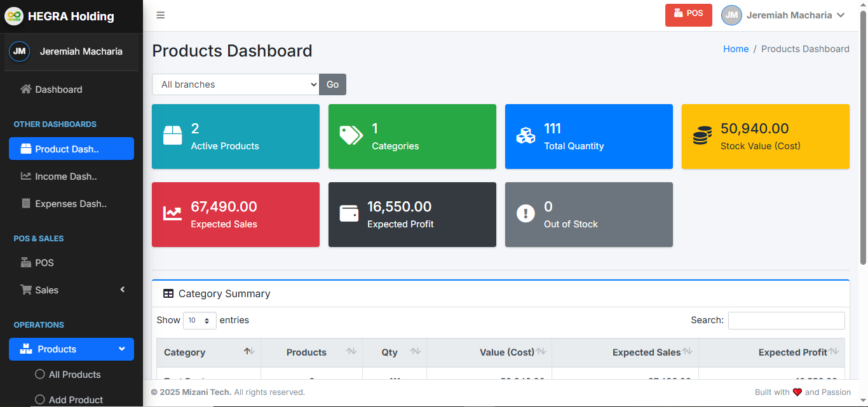The image size is (868, 407).
Task: Open the 'Show entries' count selector
Action: (x=200, y=320)
